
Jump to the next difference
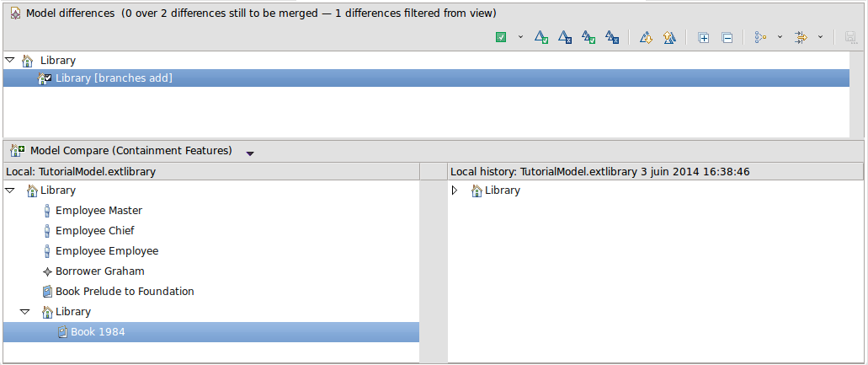click(x=647, y=37)
